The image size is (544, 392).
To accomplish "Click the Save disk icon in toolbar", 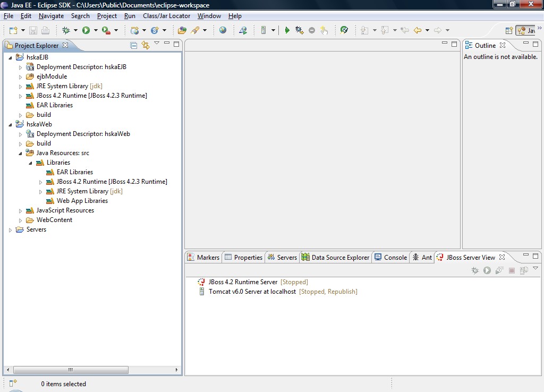I will coord(33,30).
